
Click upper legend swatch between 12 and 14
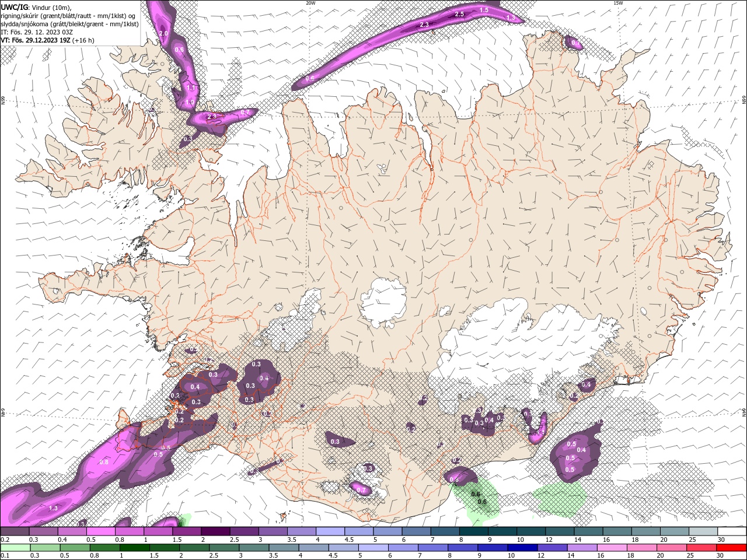(560, 531)
